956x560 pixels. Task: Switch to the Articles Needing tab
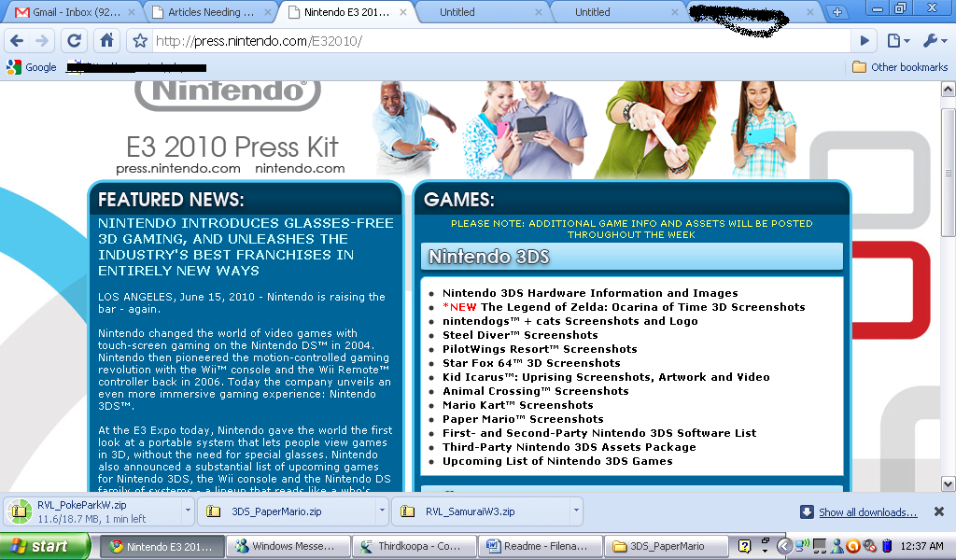pos(211,12)
